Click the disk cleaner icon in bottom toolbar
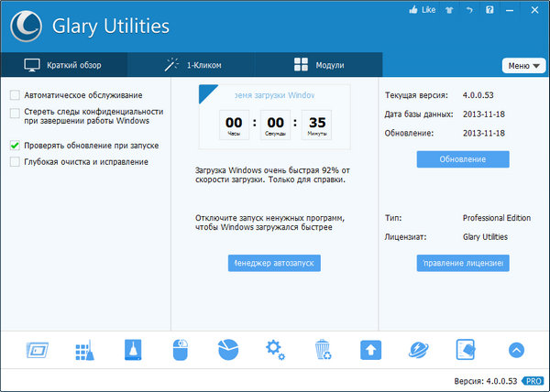 point(132,349)
